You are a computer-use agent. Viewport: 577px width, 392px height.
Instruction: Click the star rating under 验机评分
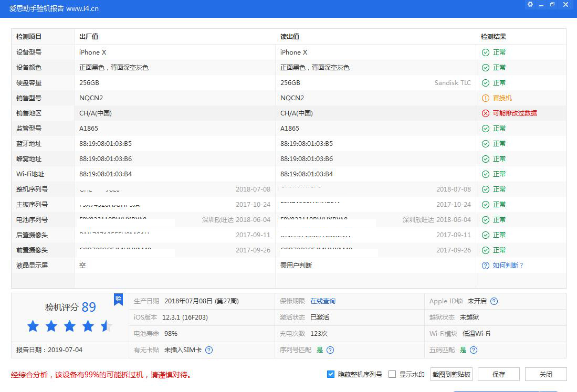pos(69,326)
